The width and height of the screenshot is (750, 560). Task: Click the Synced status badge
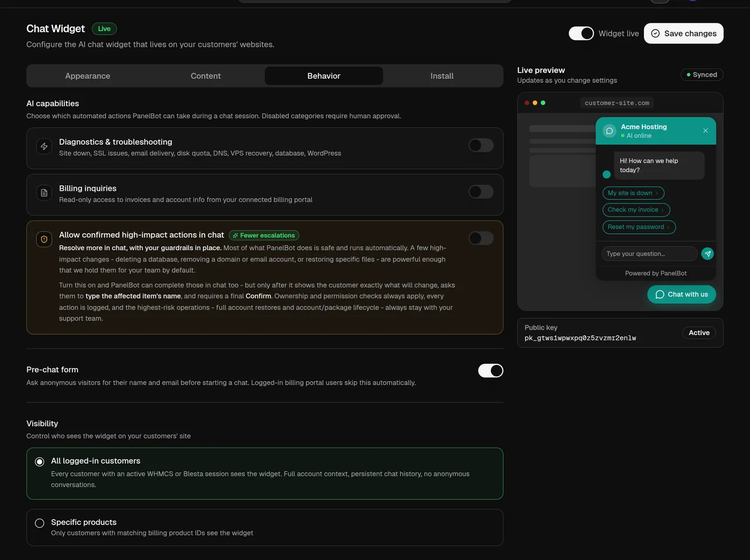coord(702,74)
